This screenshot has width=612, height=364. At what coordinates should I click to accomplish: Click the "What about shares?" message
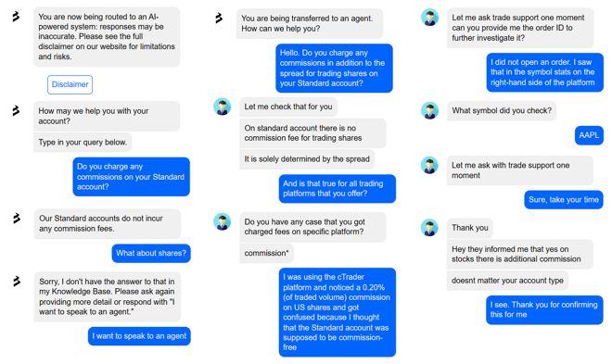151,254
